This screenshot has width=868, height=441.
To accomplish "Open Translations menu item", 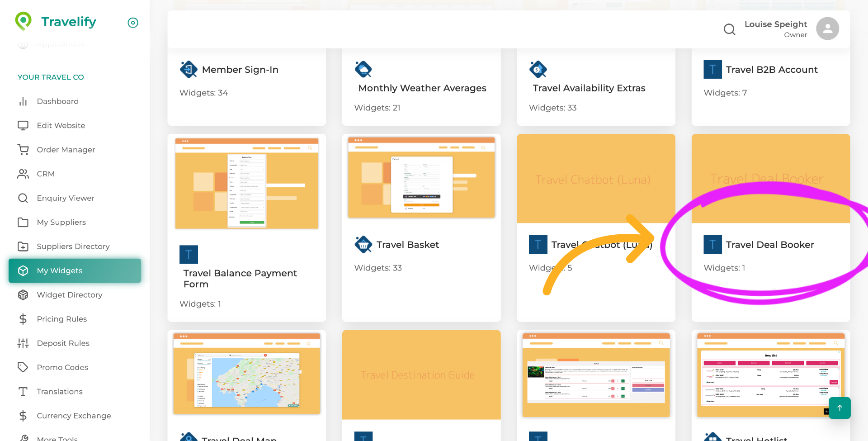I will [75, 392].
